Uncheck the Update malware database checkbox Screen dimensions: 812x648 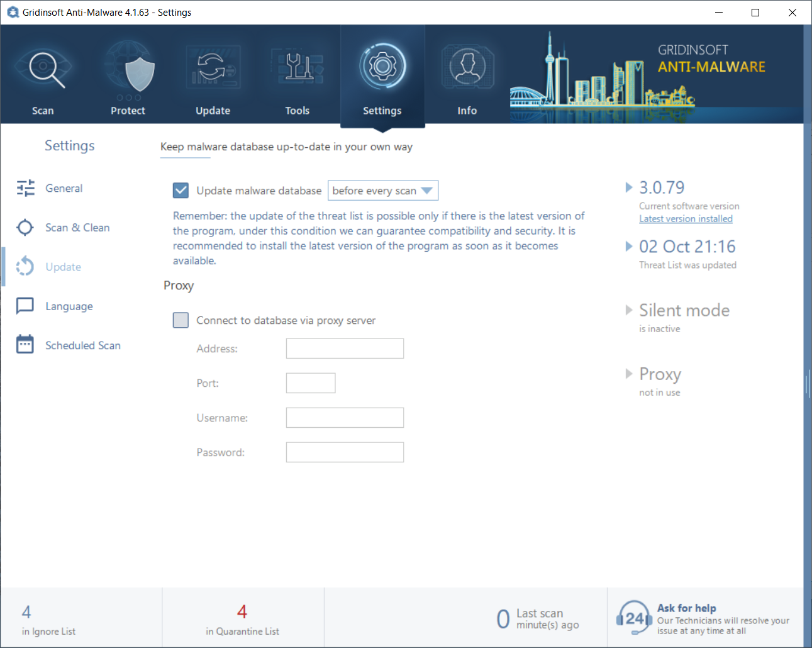[181, 191]
